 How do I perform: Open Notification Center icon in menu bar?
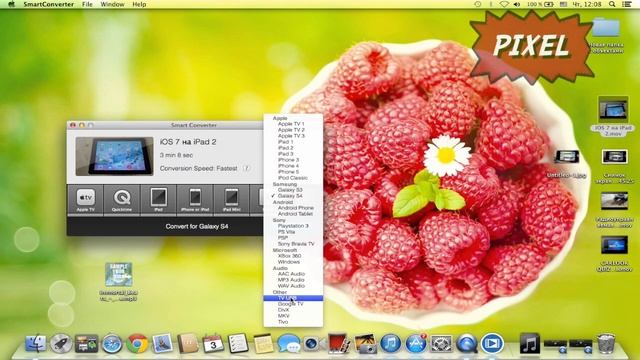pyautogui.click(x=627, y=4)
